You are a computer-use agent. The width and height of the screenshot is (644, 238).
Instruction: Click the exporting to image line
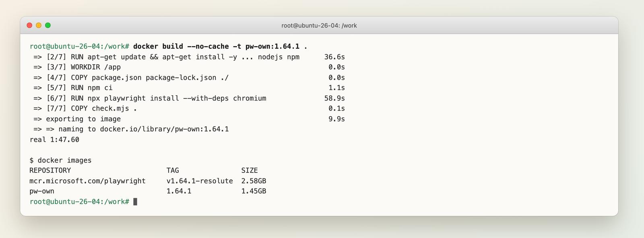189,119
